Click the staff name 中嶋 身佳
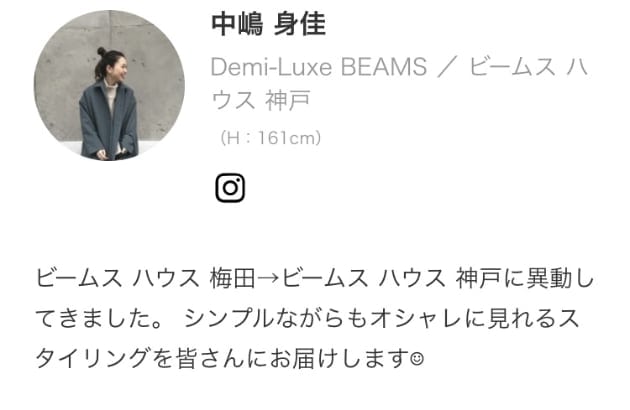The width and height of the screenshot is (630, 410). [268, 24]
